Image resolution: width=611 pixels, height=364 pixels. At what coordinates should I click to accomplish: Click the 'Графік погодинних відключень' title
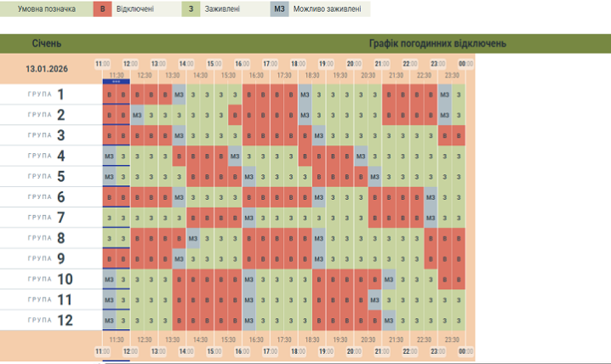[x=437, y=43]
